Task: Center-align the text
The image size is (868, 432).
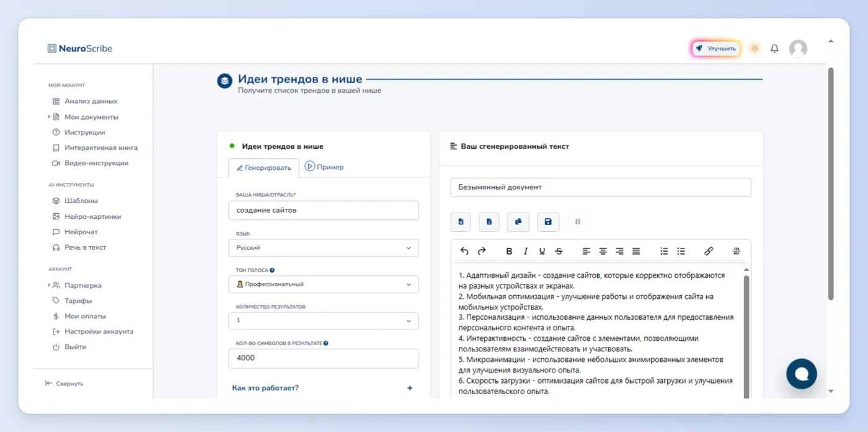Action: click(x=603, y=251)
